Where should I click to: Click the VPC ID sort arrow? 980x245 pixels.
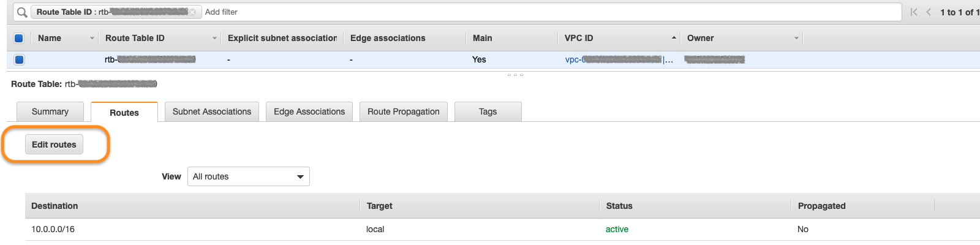click(674, 38)
